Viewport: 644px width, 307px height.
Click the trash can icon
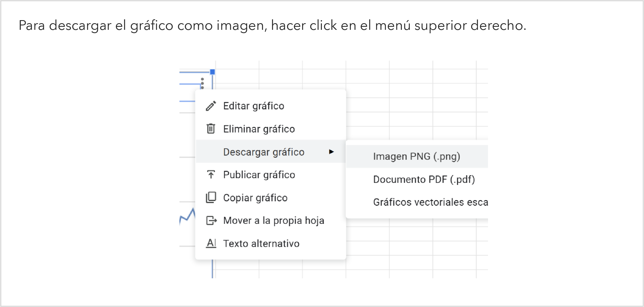tap(211, 129)
